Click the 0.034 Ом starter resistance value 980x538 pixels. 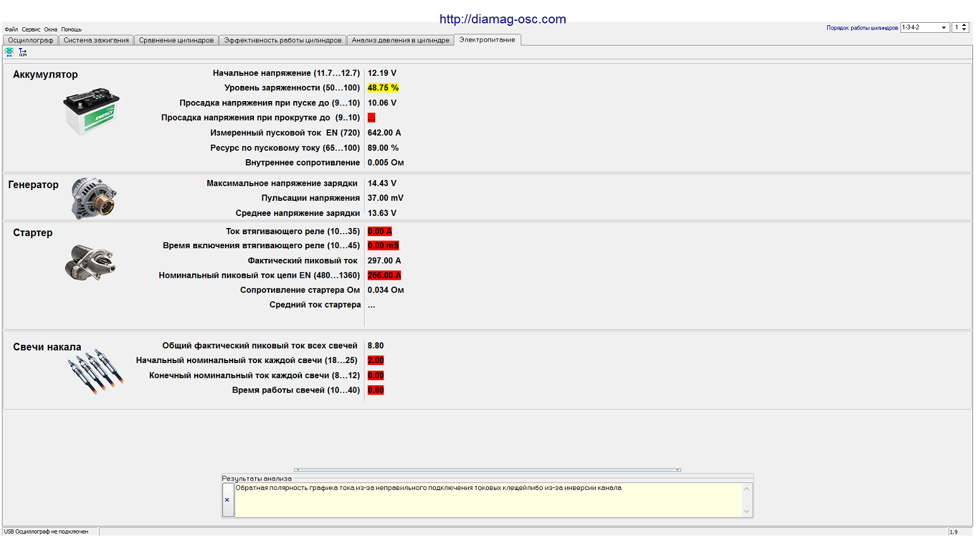385,290
